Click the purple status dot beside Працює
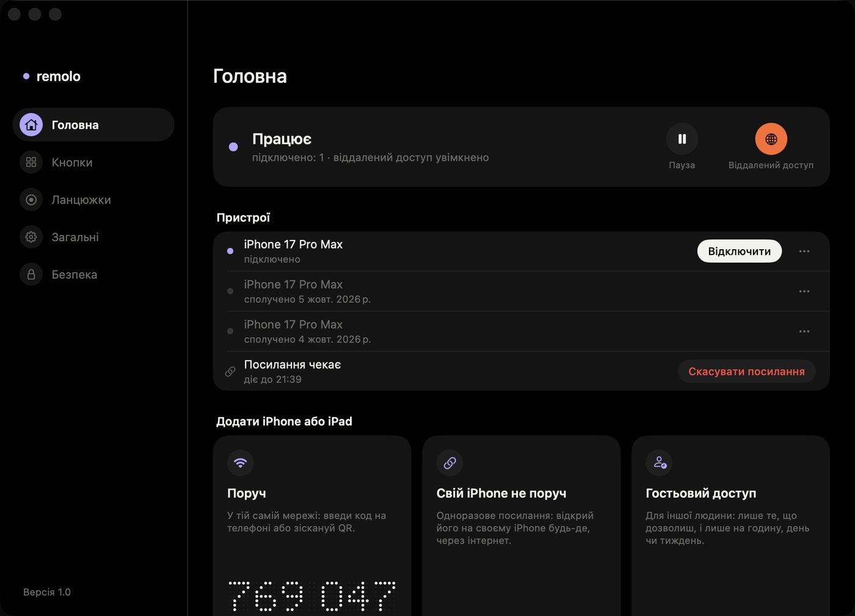 (233, 147)
